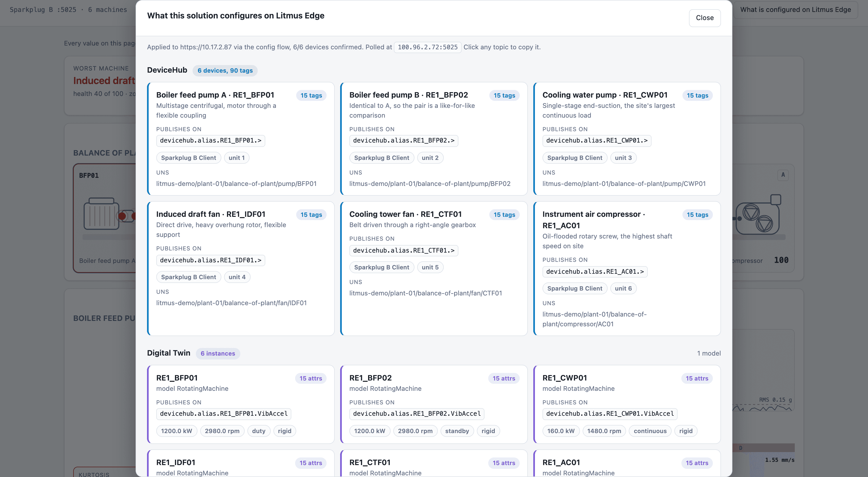
Task: Click '15 tags' badge on Induced draft fan
Action: pyautogui.click(x=311, y=215)
